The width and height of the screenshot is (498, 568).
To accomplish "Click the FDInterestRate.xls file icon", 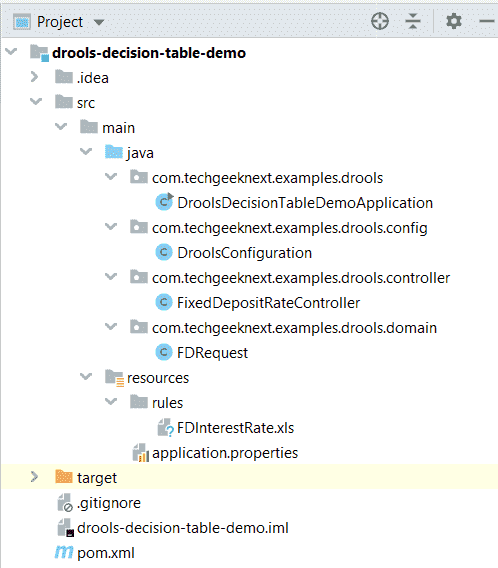I will 166,428.
